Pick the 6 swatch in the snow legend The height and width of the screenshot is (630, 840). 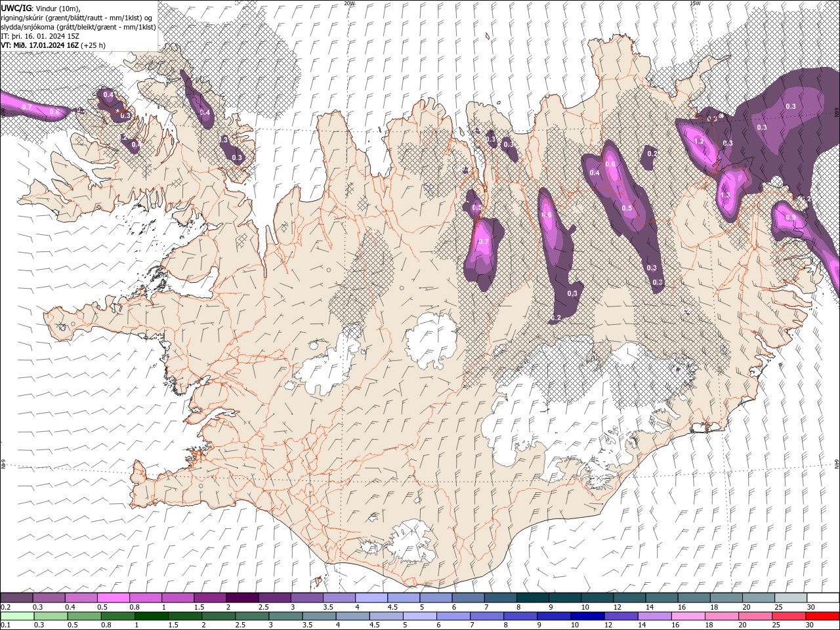pos(467,598)
